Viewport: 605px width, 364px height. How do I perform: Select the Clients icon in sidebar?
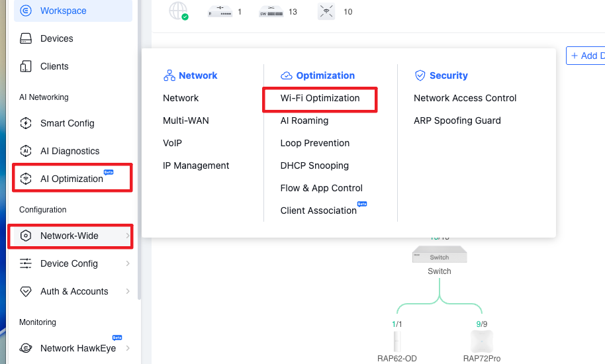tap(26, 66)
